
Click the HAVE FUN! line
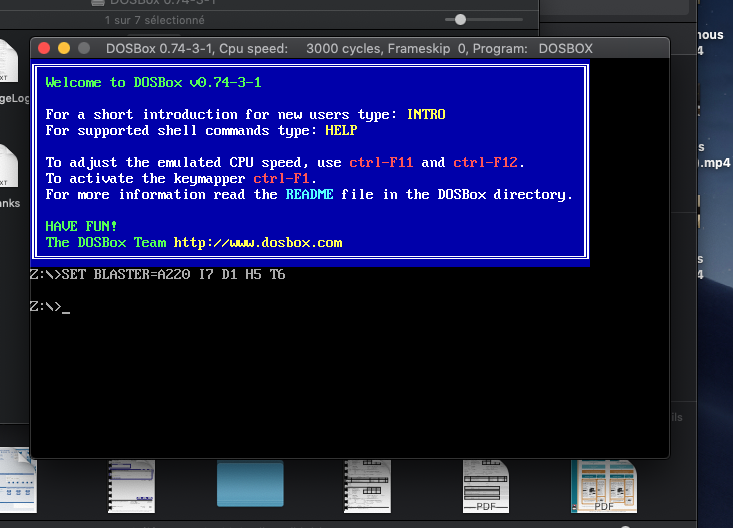pos(81,226)
